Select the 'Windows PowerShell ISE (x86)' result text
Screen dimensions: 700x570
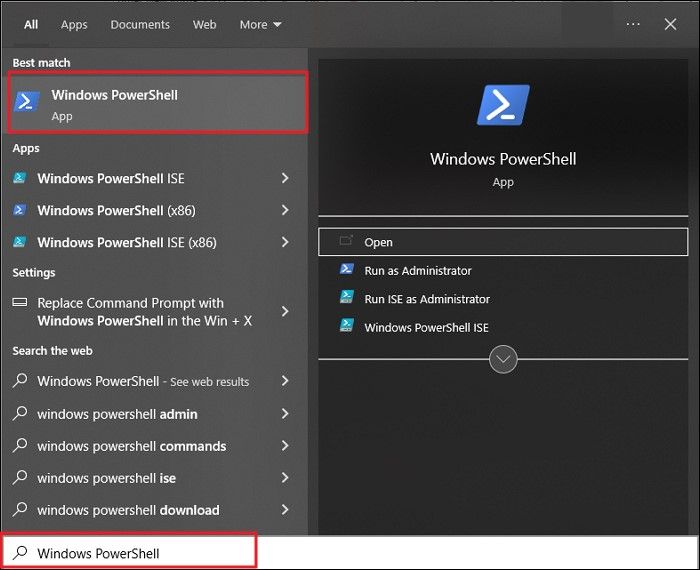[127, 242]
